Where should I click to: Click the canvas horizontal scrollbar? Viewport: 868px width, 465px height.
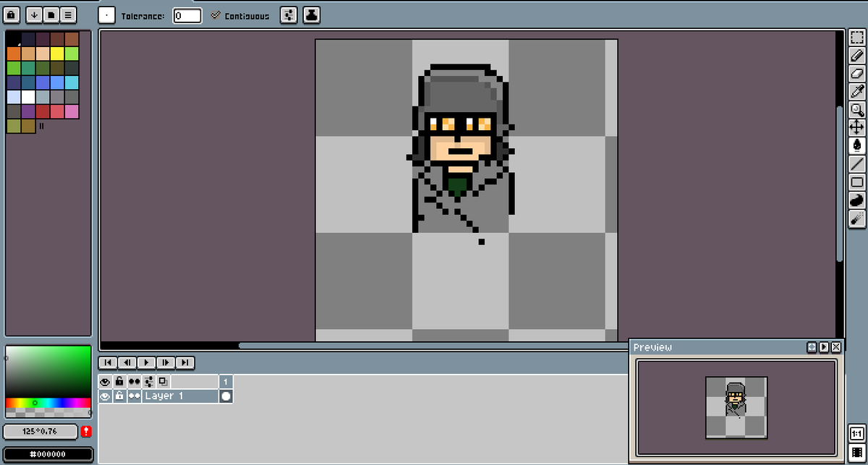point(433,346)
